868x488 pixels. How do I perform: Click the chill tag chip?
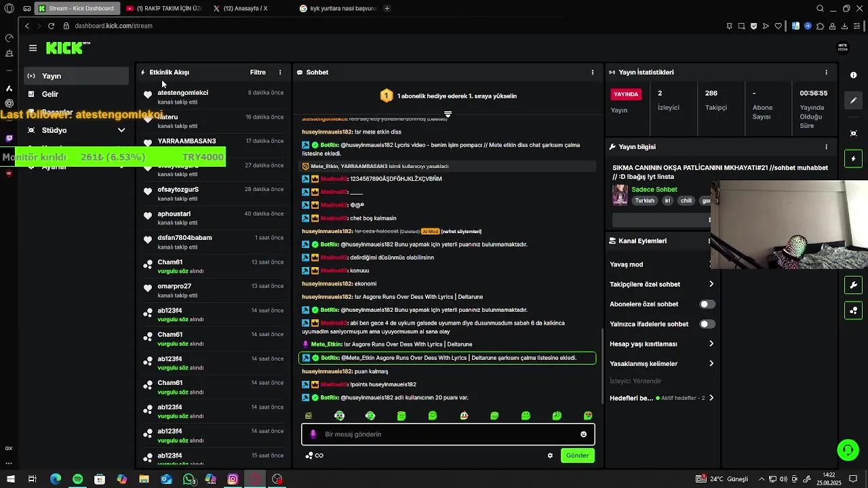[686, 201]
